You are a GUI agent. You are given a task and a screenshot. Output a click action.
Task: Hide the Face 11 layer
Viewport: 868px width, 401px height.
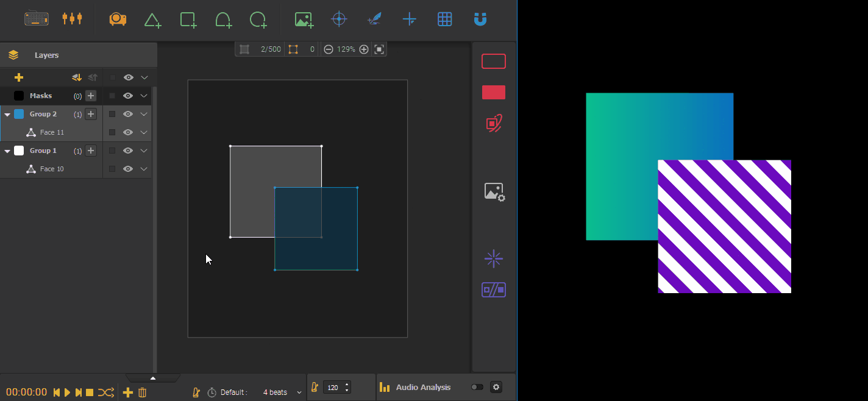pos(128,132)
